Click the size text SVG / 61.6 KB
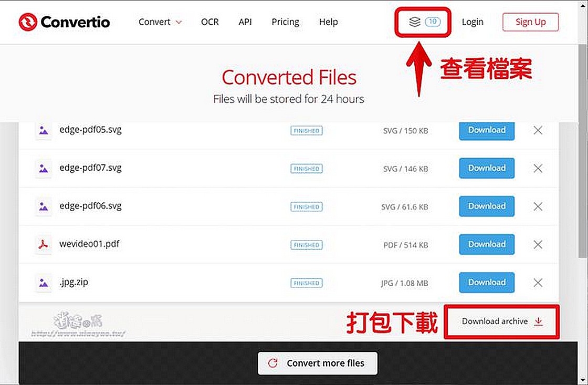The height and width of the screenshot is (385, 588). (x=405, y=207)
